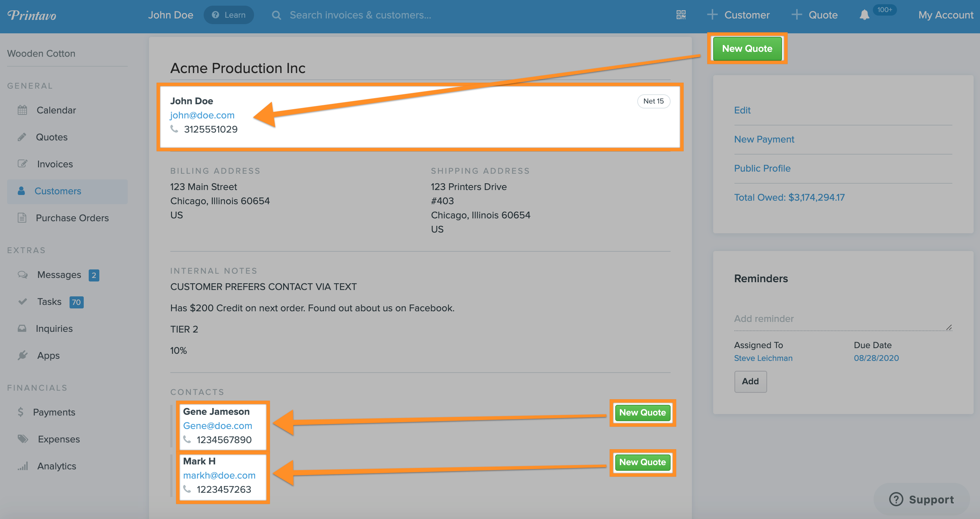980x519 pixels.
Task: Click the notifications bell icon
Action: click(x=864, y=15)
